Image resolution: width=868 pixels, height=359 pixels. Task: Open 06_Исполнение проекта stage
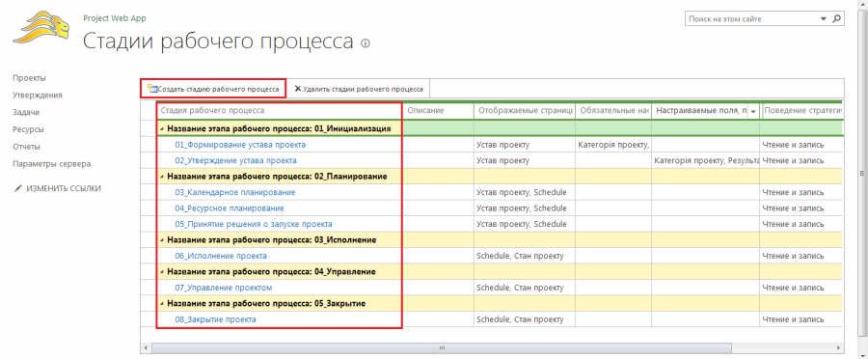[x=221, y=256]
